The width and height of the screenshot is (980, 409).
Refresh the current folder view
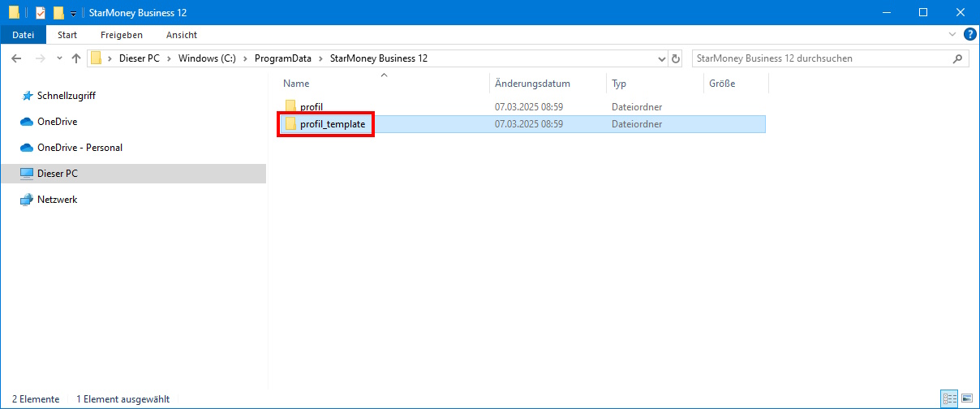[x=677, y=59]
